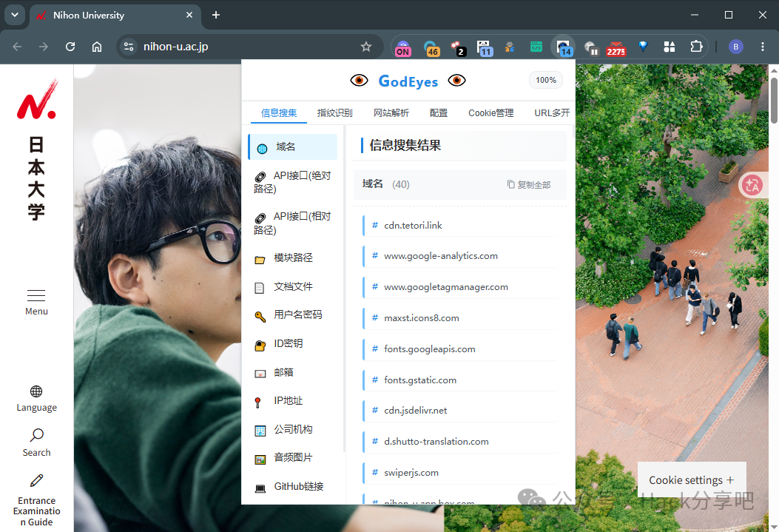Click the extension icon with badge 2275
The height and width of the screenshot is (532, 779).
point(616,47)
